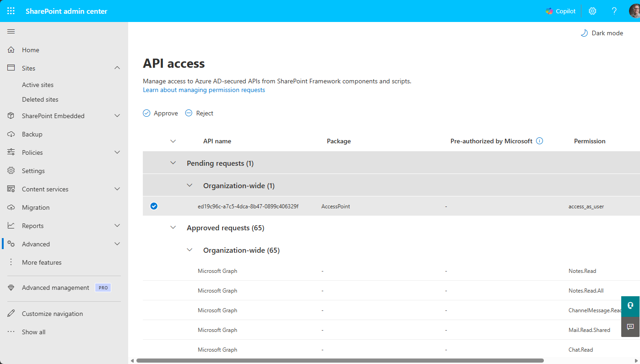Open More features in navigation
The height and width of the screenshot is (364, 640).
click(x=42, y=262)
